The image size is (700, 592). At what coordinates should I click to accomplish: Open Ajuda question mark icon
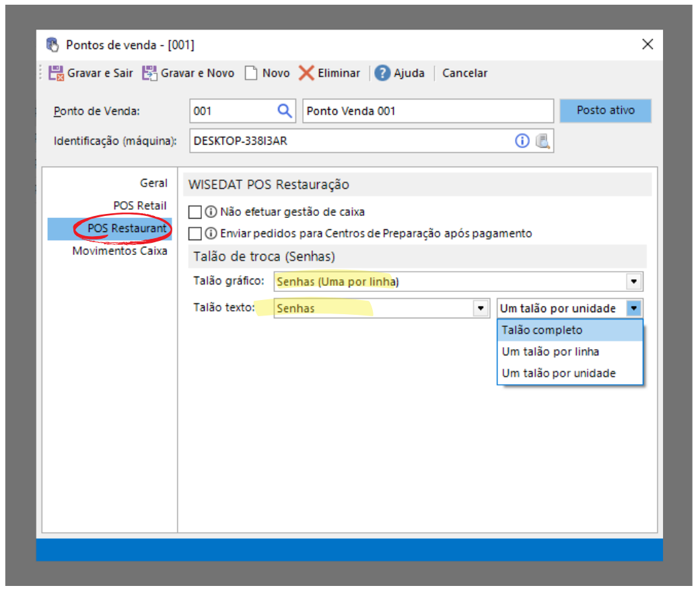coord(382,73)
